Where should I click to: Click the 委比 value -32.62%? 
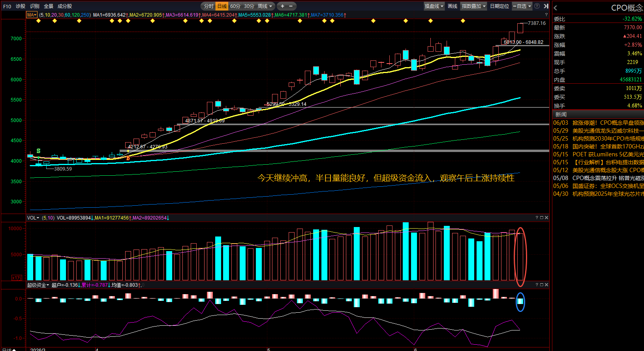[x=632, y=19]
